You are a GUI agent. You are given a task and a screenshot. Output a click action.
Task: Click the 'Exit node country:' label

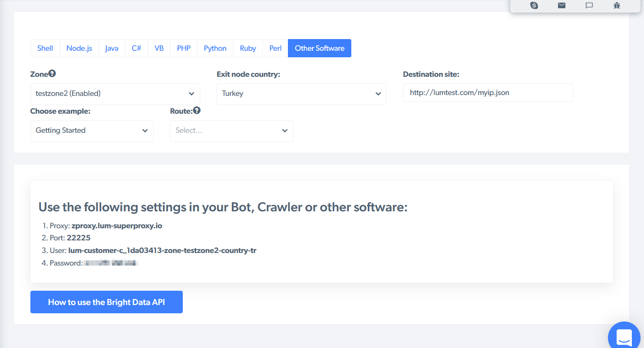(248, 74)
